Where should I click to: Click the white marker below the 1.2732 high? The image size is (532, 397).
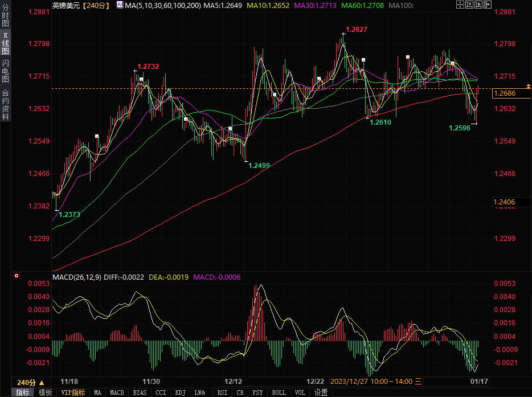coord(141,79)
